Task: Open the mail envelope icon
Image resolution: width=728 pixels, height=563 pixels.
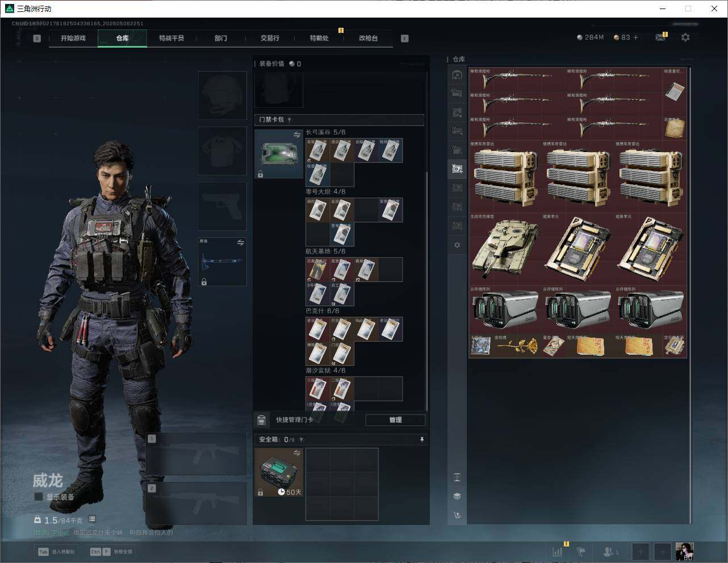Action: [660, 37]
